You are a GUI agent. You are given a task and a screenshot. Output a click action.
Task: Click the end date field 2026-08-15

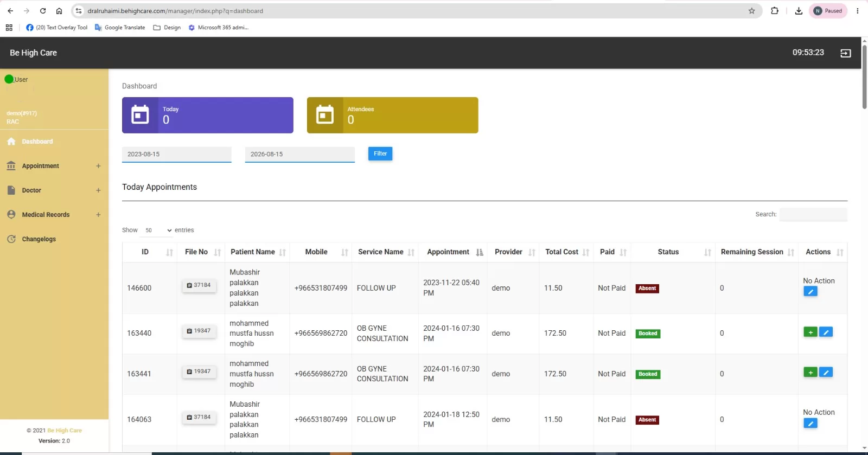(x=300, y=155)
